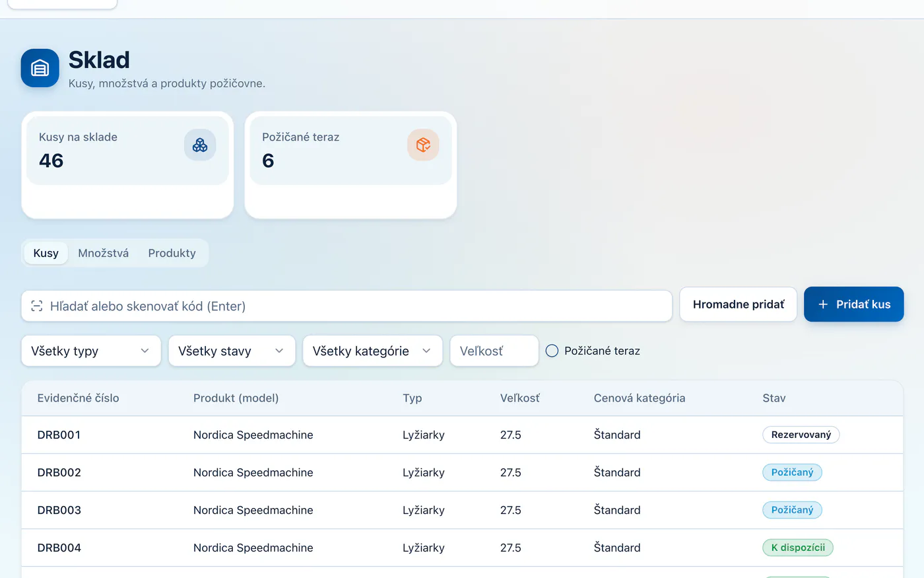Click the Veľkosť filter input
Viewport: 924px width, 578px height.
494,351
